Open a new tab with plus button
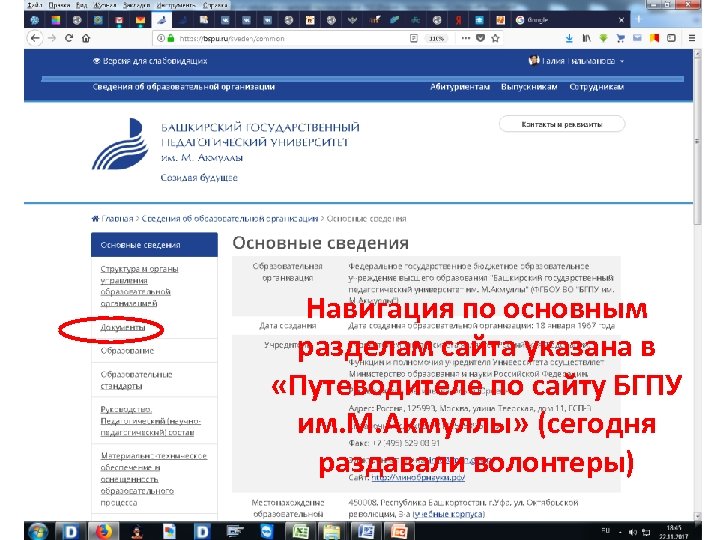The height and width of the screenshot is (540, 720). pos(638,20)
